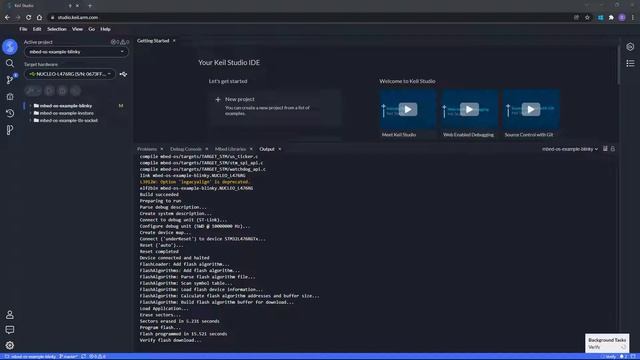Viewport: 640px width, 360px height.
Task: Click the Build project hammer button
Action: point(33,91)
